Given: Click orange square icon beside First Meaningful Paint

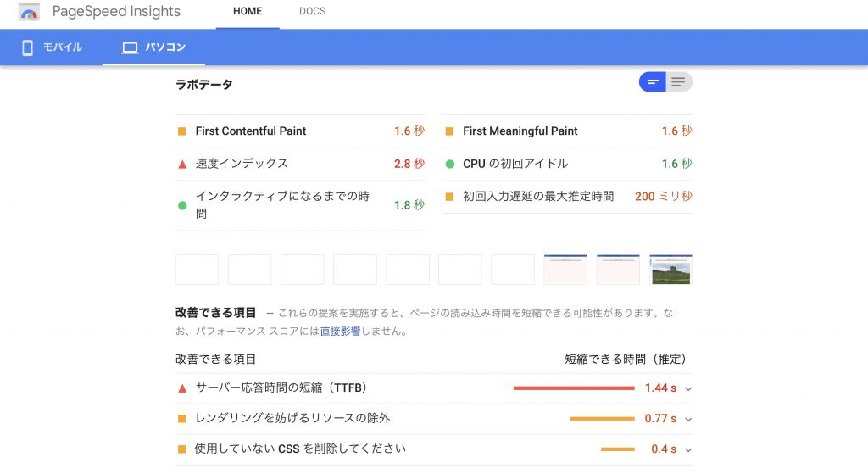Looking at the screenshot, I should tap(449, 131).
